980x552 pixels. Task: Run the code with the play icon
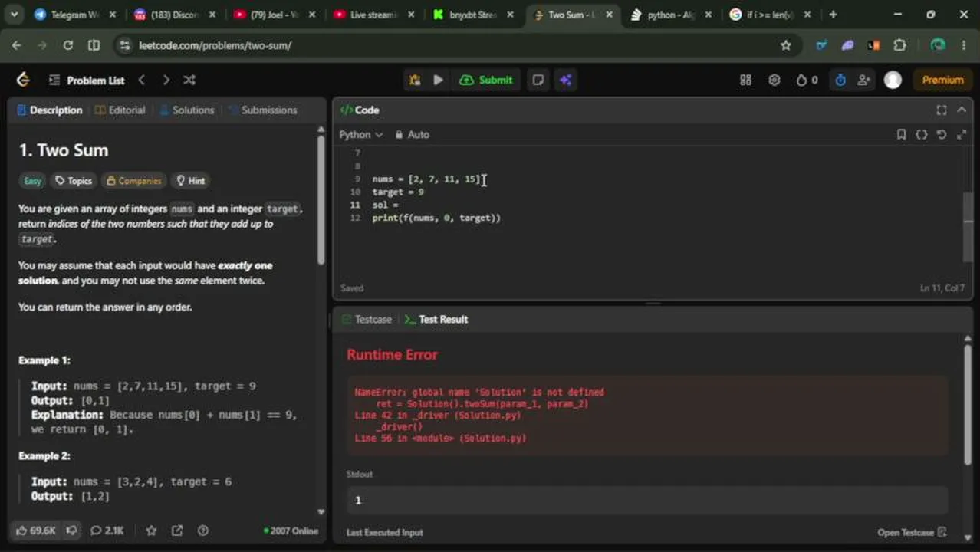coord(438,80)
